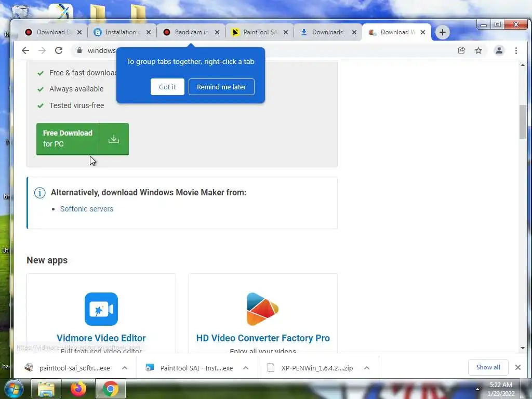Choose Remind me later
This screenshot has width=532, height=399.
221,87
